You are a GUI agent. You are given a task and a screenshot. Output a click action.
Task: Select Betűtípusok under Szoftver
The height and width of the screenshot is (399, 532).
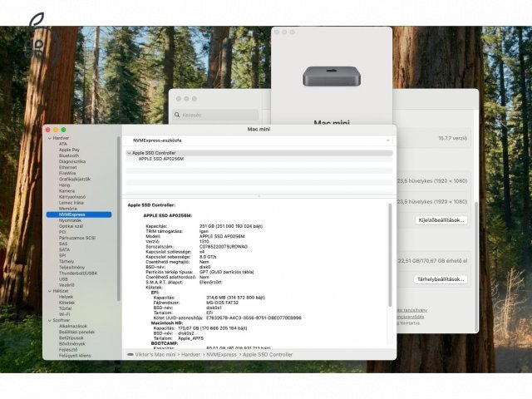71,338
